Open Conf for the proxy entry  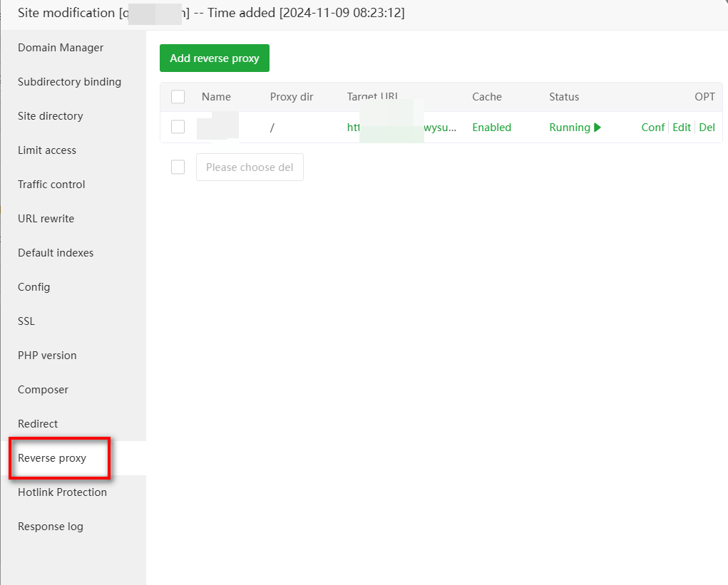click(x=652, y=128)
